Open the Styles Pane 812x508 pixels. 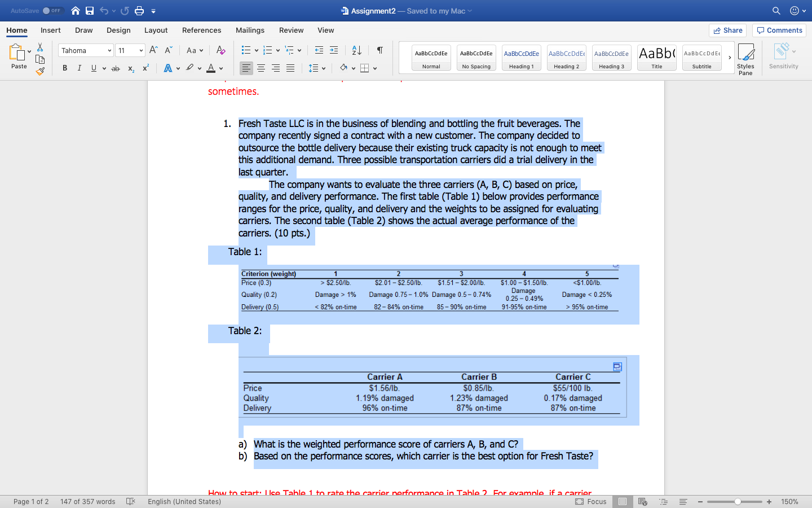click(746, 56)
